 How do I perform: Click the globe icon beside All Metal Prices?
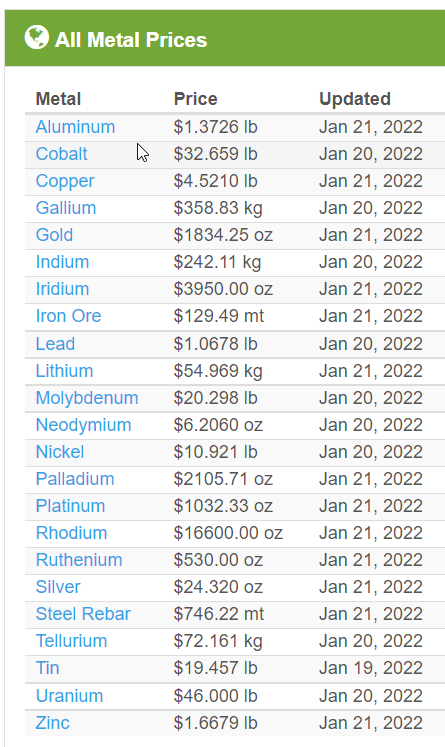pos(37,37)
